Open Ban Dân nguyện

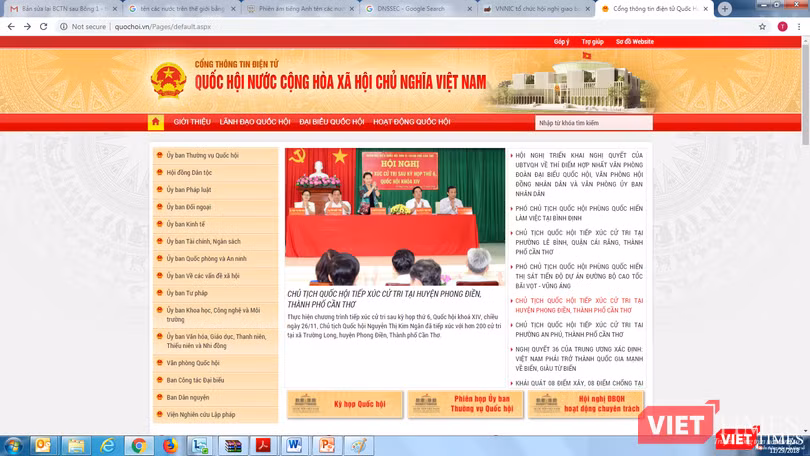pos(188,398)
